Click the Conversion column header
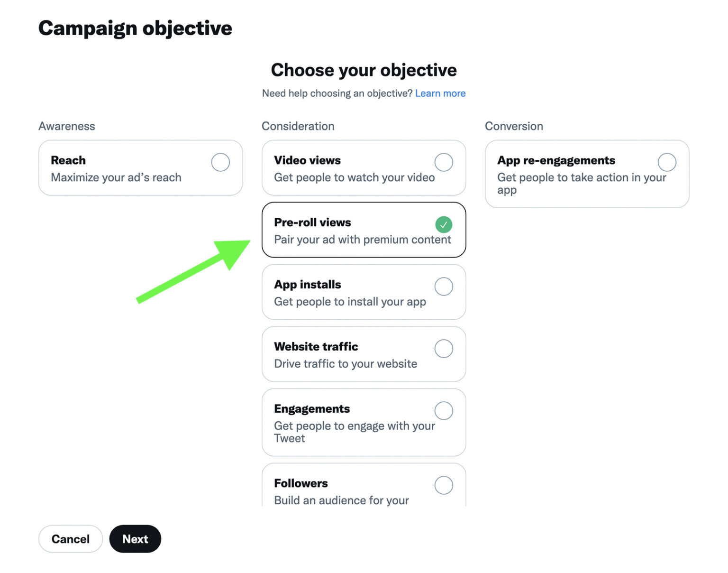Image resolution: width=728 pixels, height=573 pixels. click(514, 126)
